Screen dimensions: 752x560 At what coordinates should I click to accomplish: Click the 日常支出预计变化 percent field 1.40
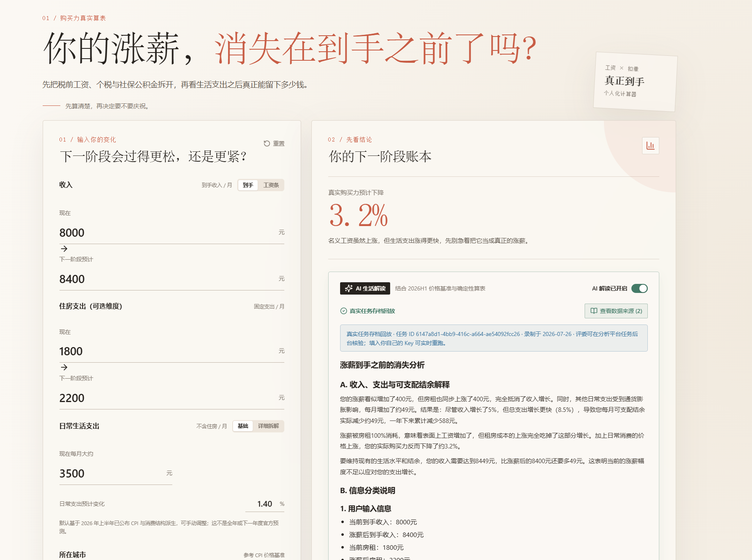[265, 504]
